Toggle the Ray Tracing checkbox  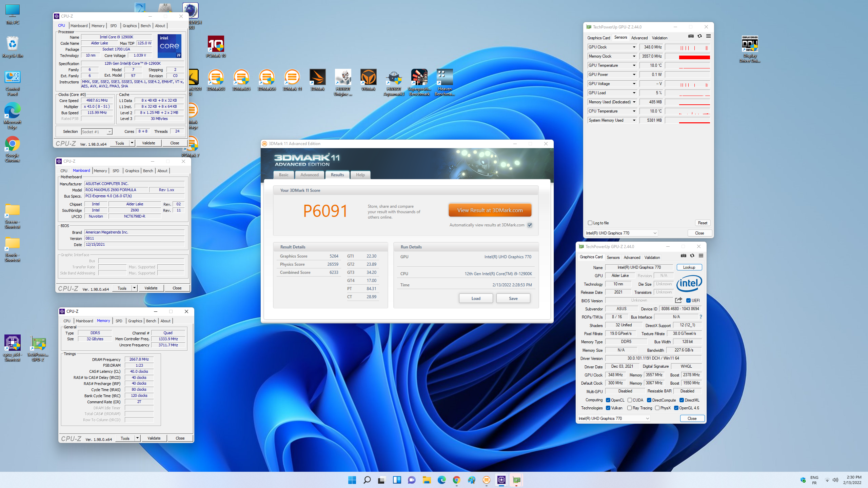(629, 408)
